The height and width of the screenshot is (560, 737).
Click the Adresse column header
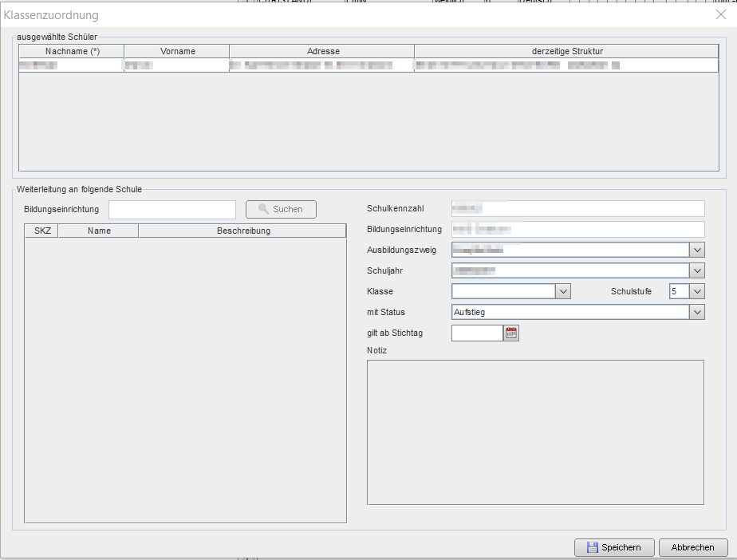point(322,51)
